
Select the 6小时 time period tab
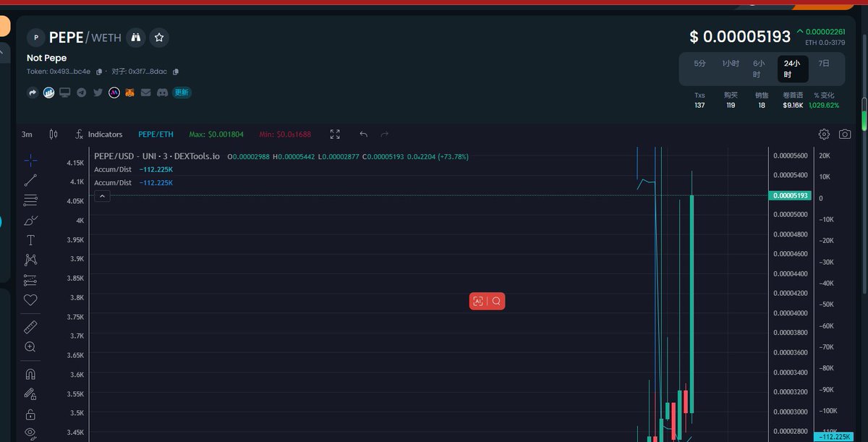757,69
